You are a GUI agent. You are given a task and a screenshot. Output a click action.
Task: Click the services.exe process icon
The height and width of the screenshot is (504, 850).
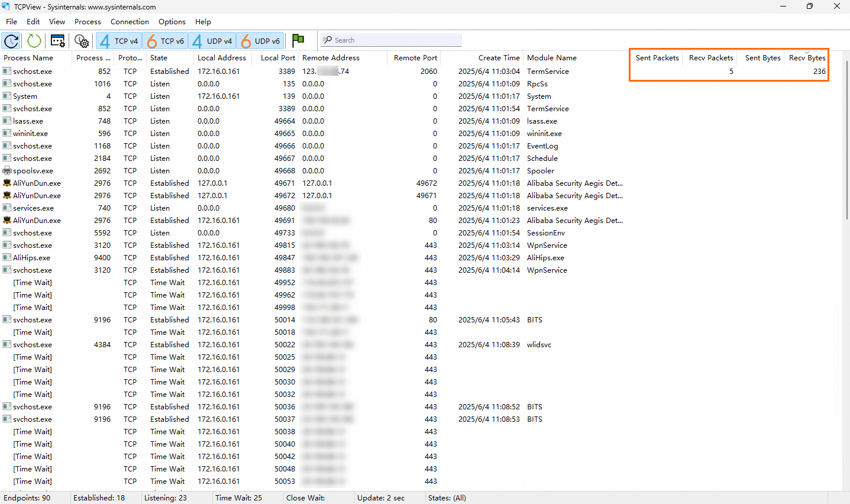(7, 208)
